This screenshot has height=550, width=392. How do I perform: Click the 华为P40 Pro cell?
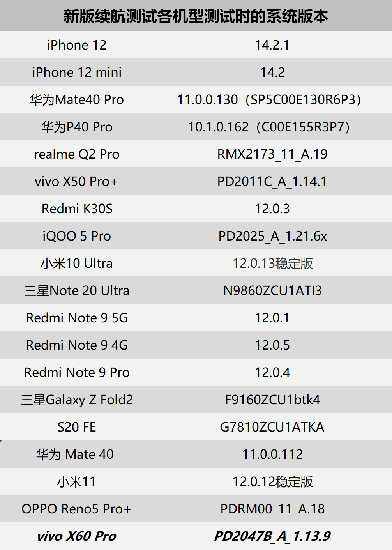click(x=77, y=127)
